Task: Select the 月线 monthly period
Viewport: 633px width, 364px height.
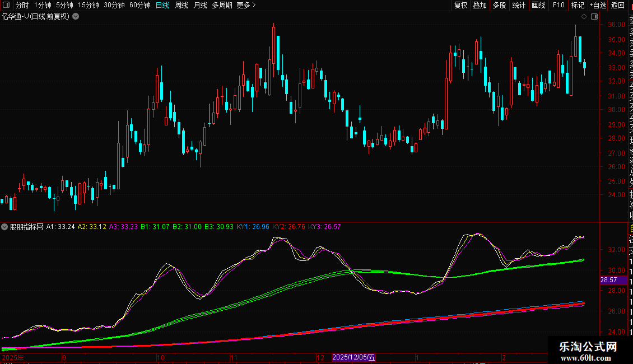Action: tap(200, 6)
